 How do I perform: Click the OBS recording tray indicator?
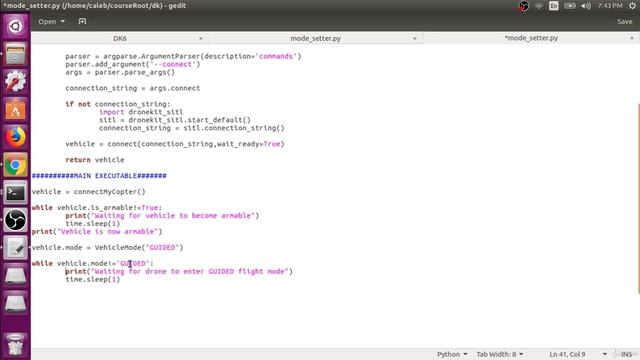click(523, 6)
